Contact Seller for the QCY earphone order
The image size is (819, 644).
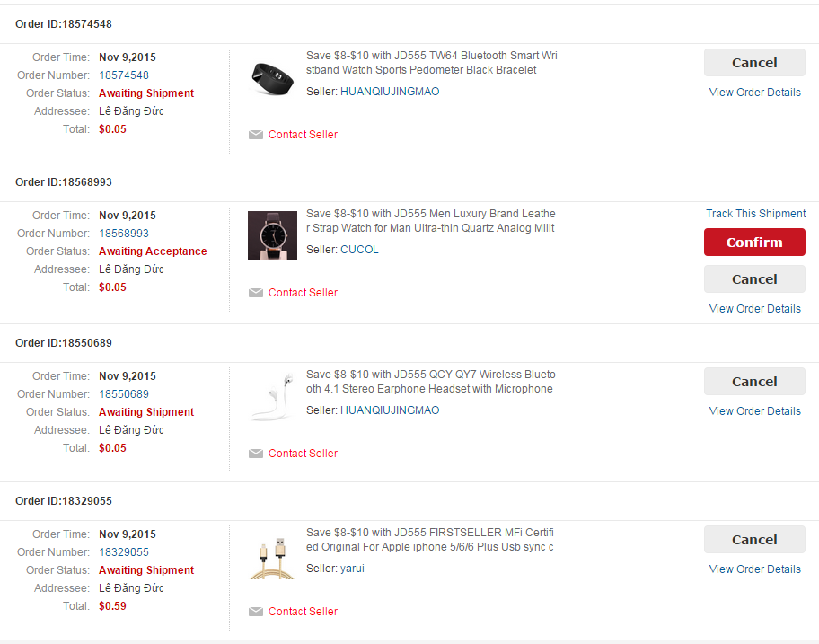pyautogui.click(x=303, y=454)
